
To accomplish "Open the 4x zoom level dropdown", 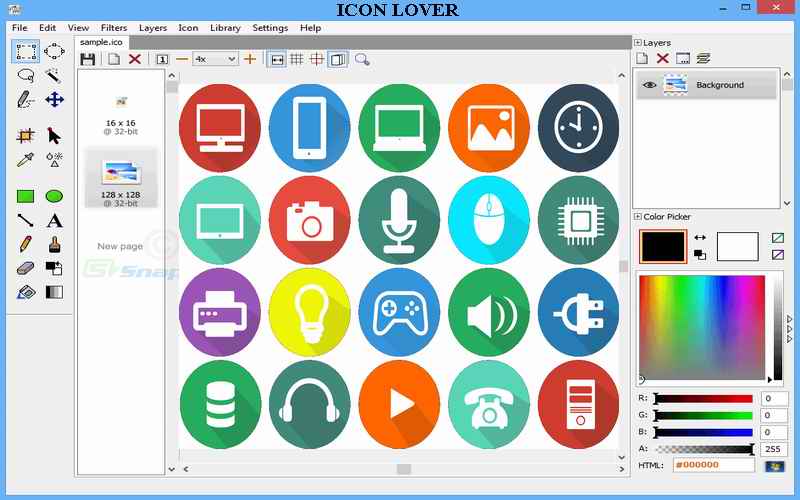I will click(215, 60).
